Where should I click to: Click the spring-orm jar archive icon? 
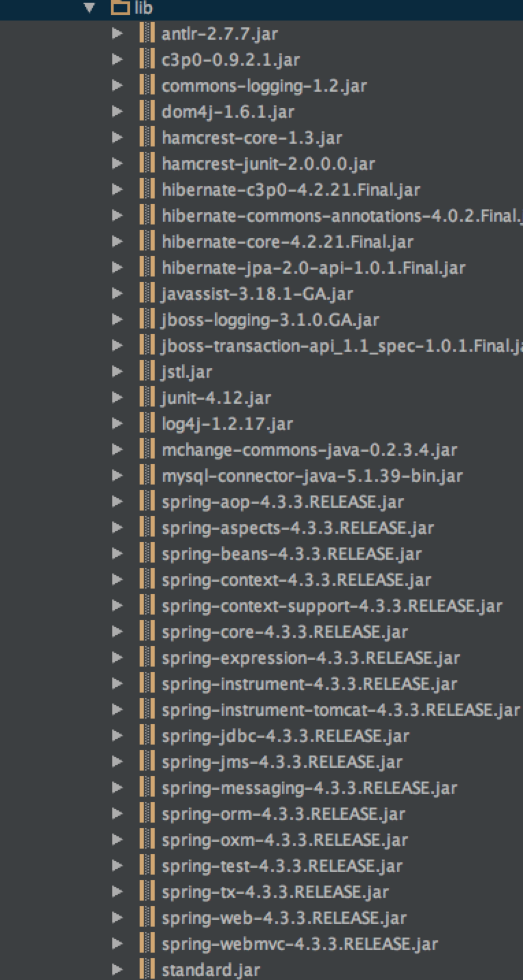[x=146, y=813]
